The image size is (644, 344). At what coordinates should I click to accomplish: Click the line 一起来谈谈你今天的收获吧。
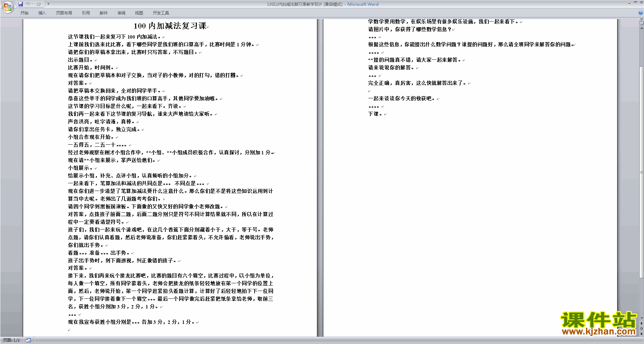point(402,98)
